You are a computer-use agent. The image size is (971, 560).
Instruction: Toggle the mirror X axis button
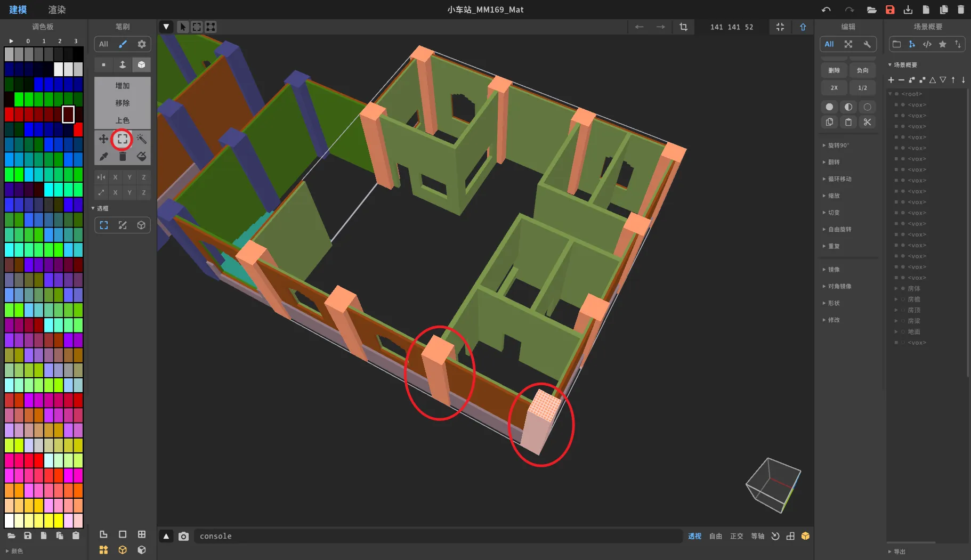pyautogui.click(x=115, y=177)
